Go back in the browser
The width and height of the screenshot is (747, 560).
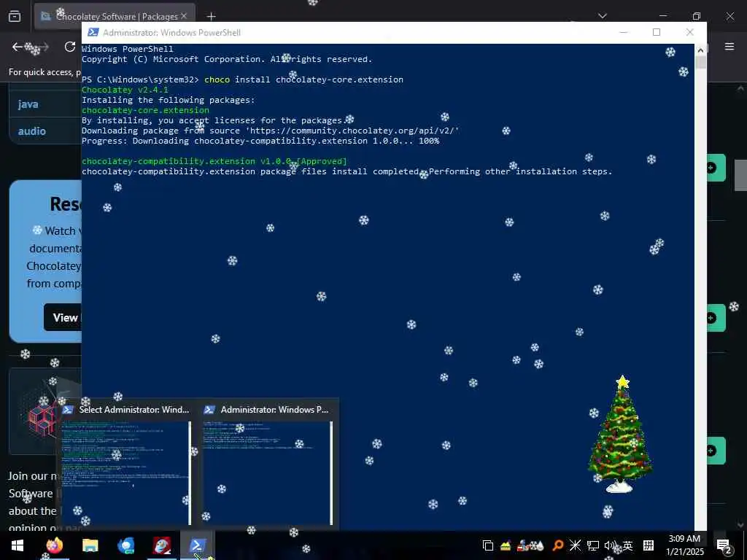[18, 47]
